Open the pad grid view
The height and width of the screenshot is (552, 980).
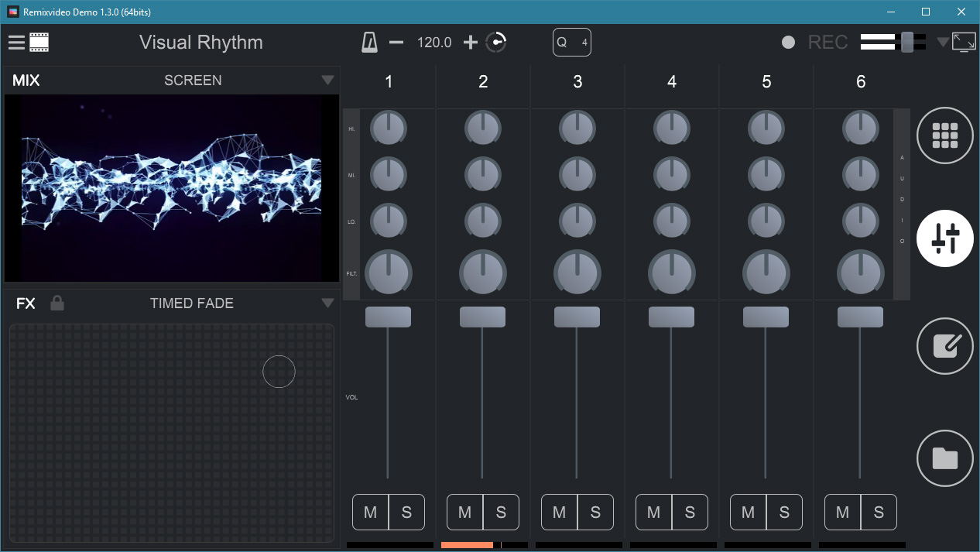point(944,135)
